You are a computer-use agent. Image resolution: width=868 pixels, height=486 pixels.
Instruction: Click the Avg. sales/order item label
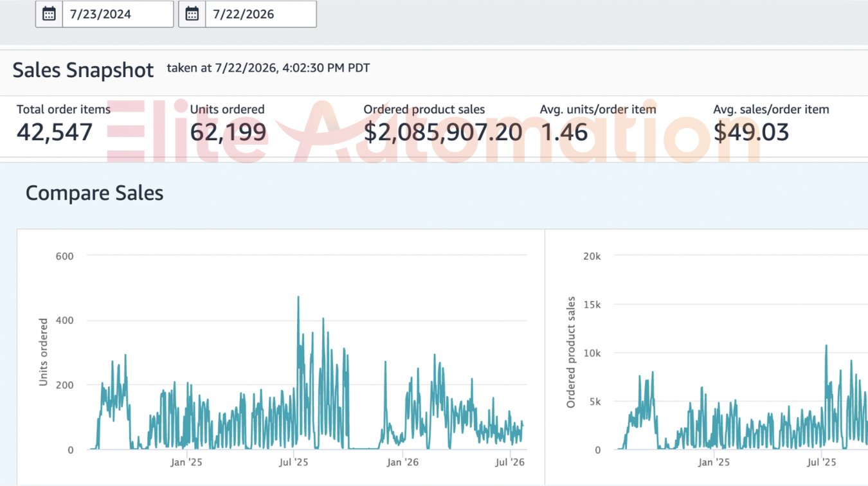point(771,109)
